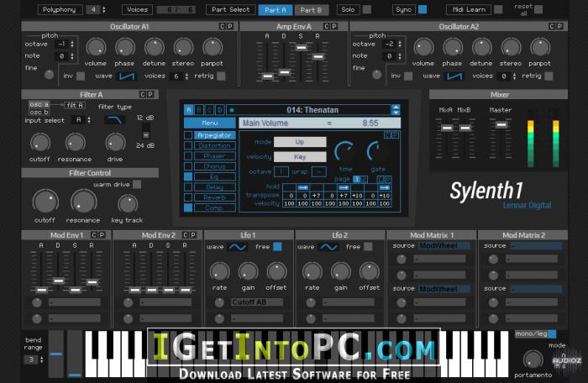Flip the 12 dB / 24 dB filter switch
Screen dimensions: 588x383
pos(146,132)
